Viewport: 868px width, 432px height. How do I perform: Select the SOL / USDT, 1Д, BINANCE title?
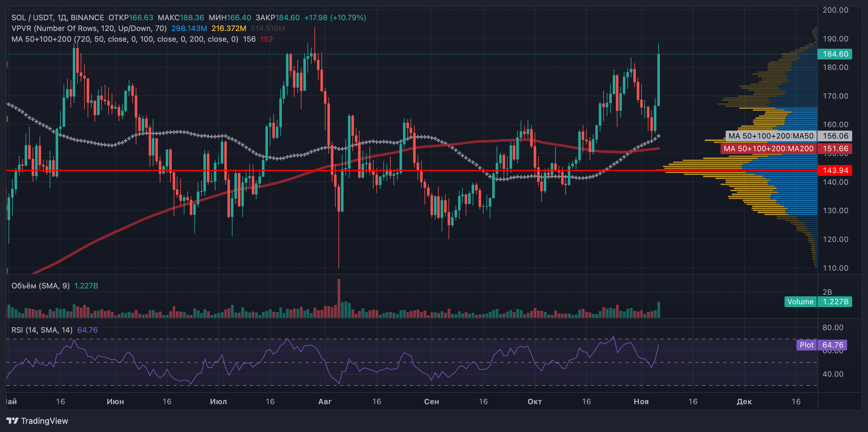(58, 17)
